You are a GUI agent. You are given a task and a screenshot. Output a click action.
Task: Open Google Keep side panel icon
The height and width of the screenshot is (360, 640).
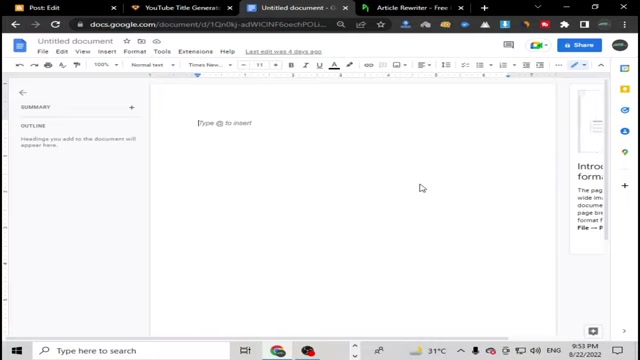point(624,89)
